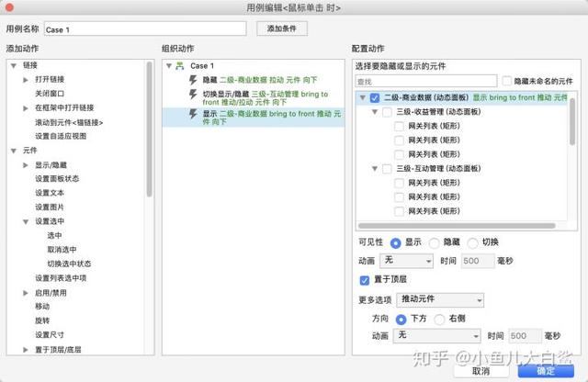Collapse the Case 1 node in 组织动作

point(169,66)
